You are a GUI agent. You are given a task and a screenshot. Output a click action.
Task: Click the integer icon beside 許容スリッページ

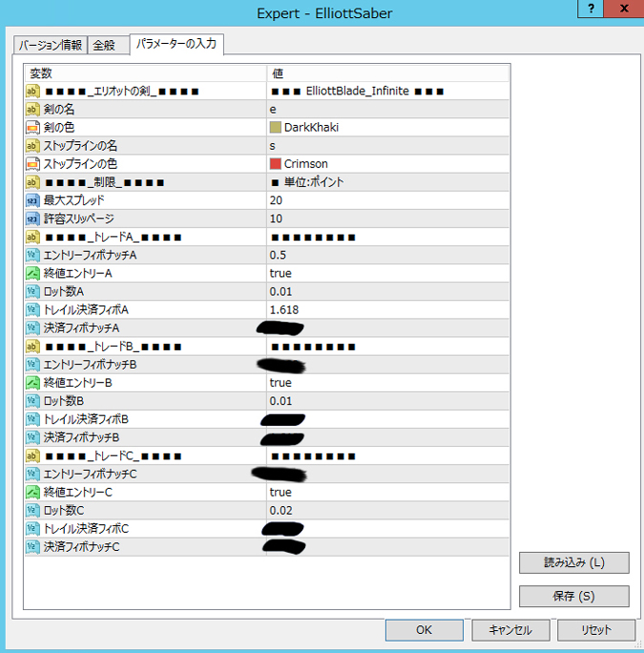(32, 219)
